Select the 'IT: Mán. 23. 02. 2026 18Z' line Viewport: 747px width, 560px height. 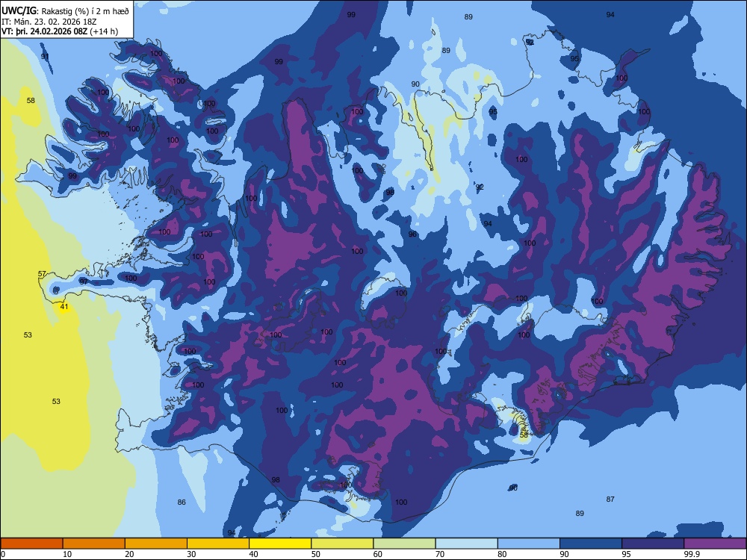(x=49, y=22)
